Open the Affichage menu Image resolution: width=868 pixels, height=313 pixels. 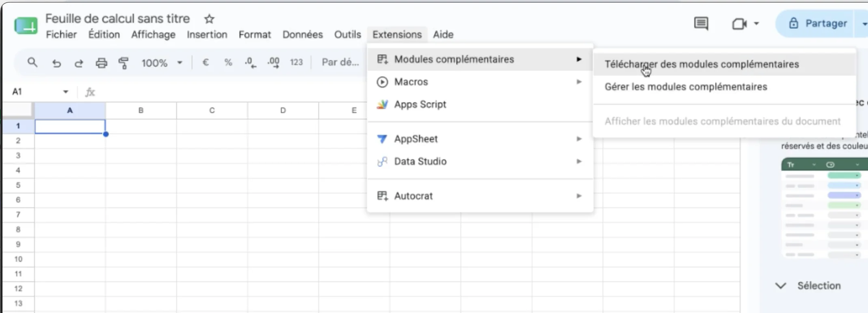pyautogui.click(x=153, y=35)
